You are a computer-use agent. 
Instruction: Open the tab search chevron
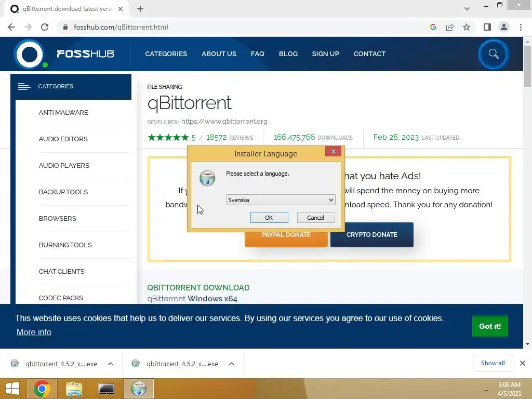[x=467, y=9]
